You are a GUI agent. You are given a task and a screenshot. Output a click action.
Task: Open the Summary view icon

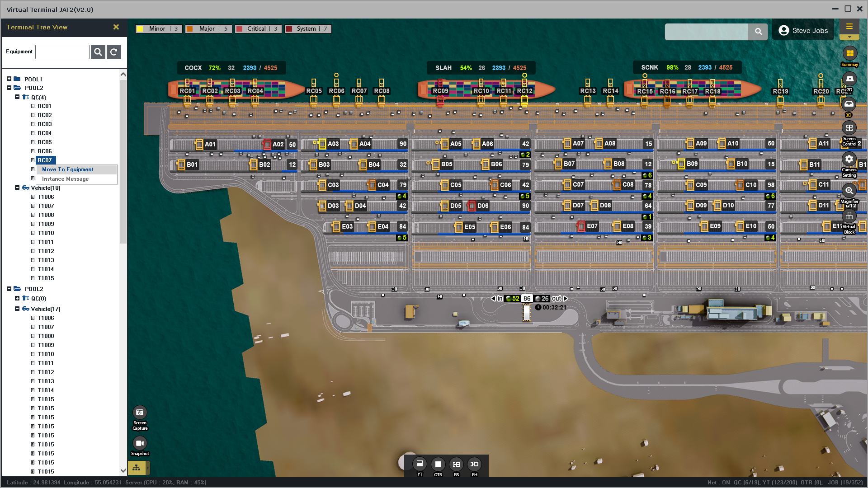click(x=849, y=53)
